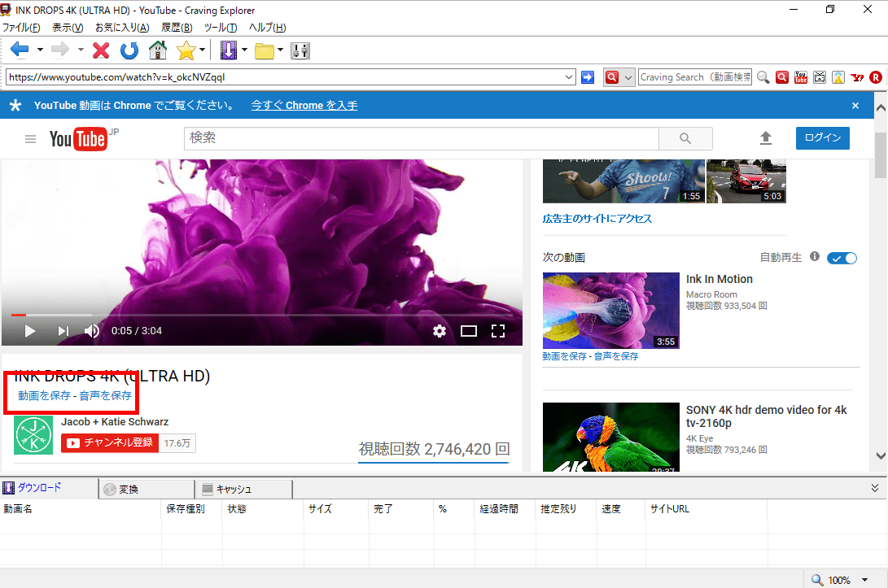Expand the folder icon dropdown arrow
This screenshot has height=588, width=888.
tap(280, 50)
